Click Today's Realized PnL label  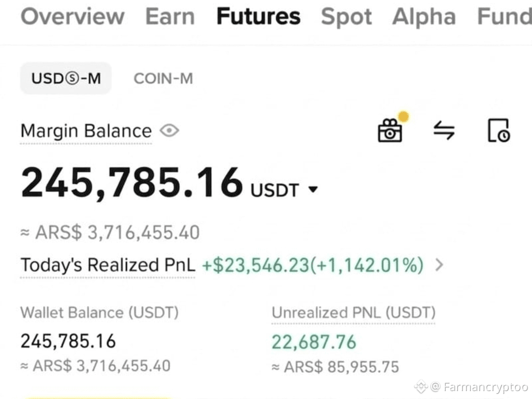(x=108, y=265)
